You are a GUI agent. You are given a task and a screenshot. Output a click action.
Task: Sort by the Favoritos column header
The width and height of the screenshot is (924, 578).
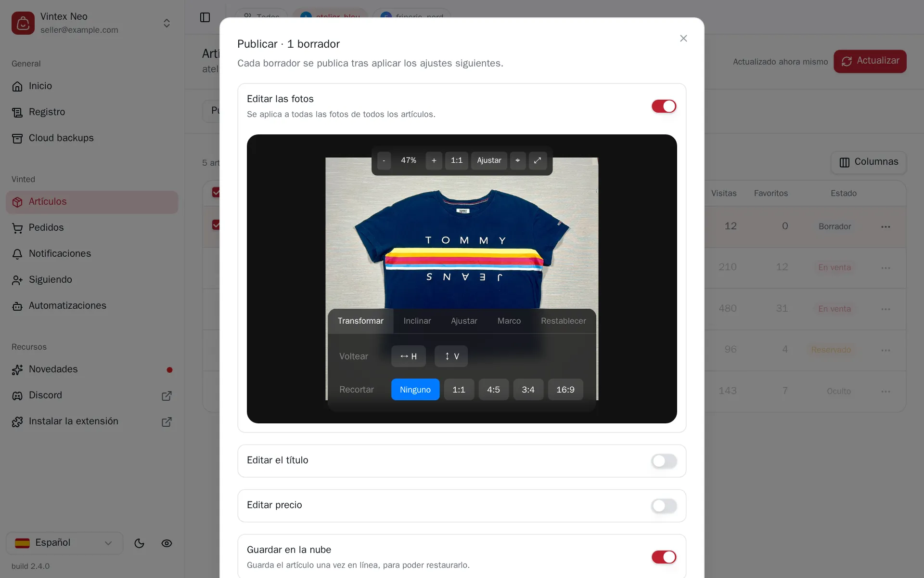771,193
